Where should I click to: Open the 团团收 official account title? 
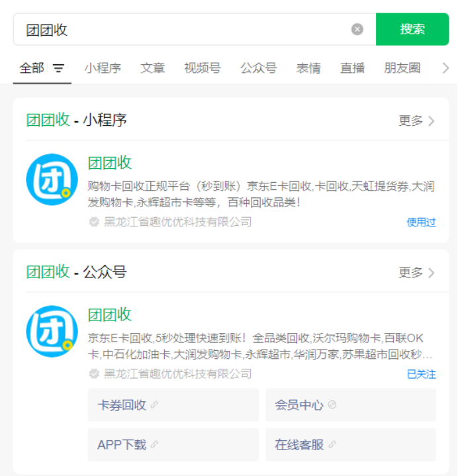pyautogui.click(x=110, y=315)
